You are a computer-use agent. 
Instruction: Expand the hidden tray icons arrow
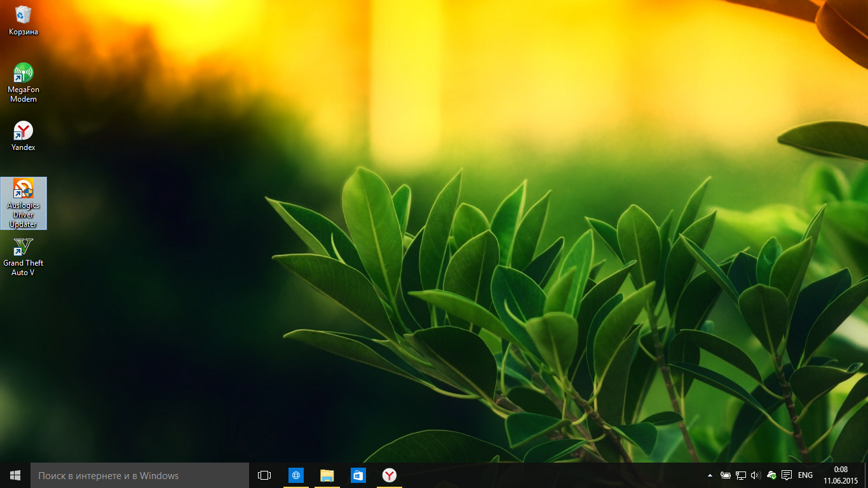(x=710, y=475)
